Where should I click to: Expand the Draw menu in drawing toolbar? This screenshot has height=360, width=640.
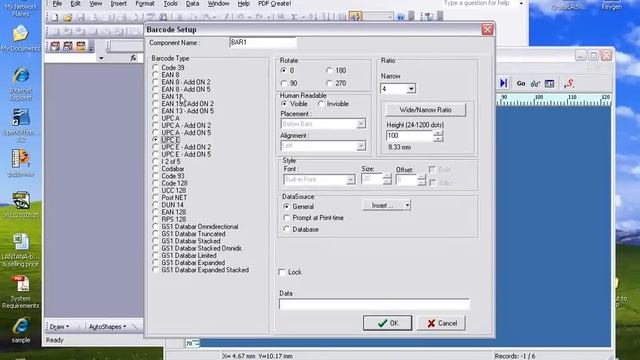pos(60,327)
